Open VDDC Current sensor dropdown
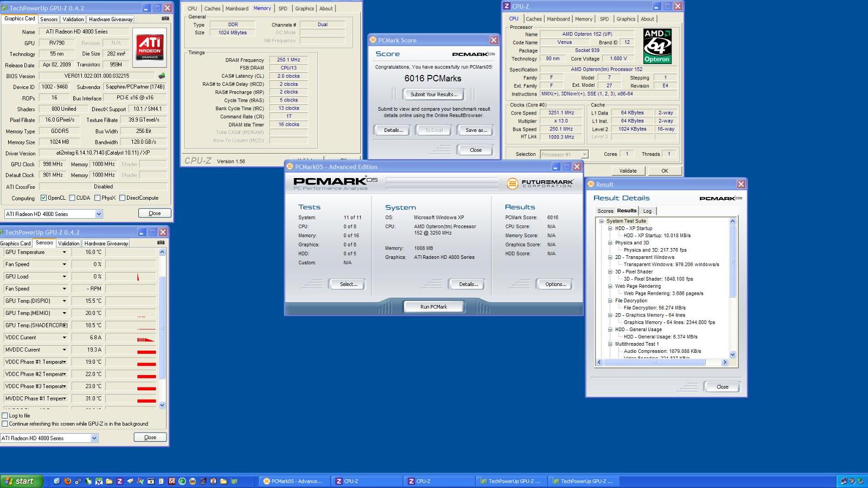Image resolution: width=868 pixels, height=488 pixels. pyautogui.click(x=64, y=338)
